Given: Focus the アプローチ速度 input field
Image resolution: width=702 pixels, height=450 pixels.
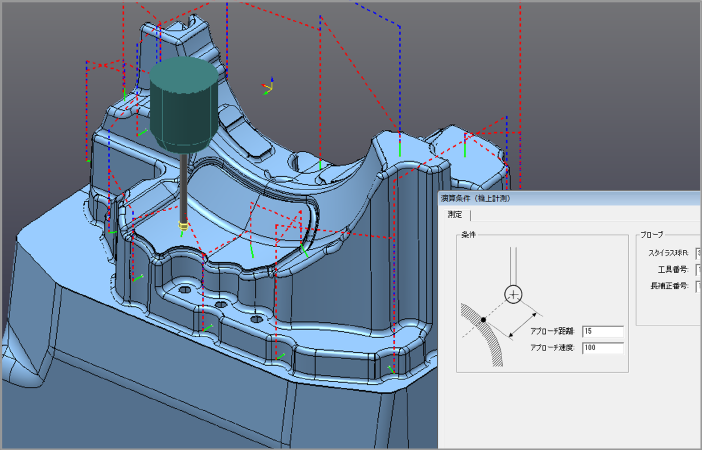Looking at the screenshot, I should (x=603, y=348).
